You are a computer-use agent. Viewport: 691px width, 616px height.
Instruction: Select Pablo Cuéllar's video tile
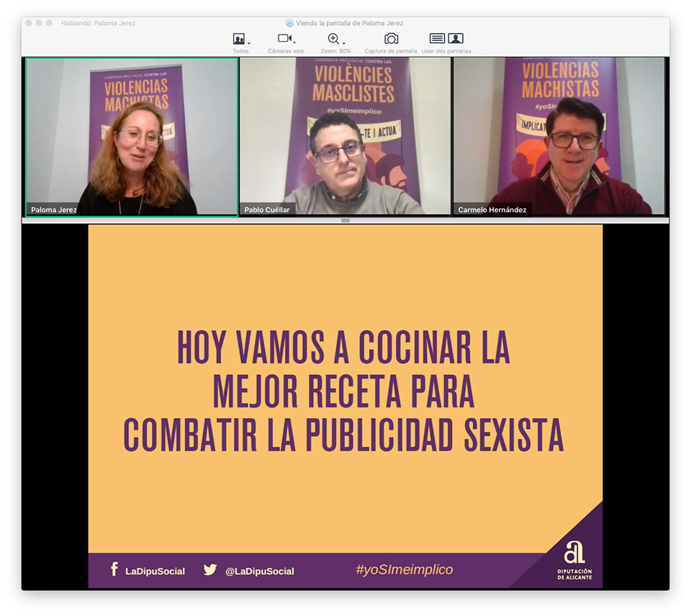345,137
